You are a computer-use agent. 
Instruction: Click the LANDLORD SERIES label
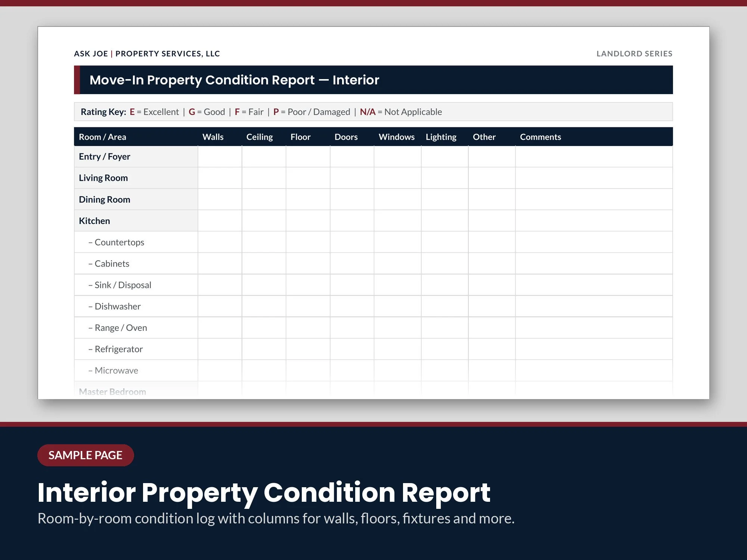click(x=635, y=53)
